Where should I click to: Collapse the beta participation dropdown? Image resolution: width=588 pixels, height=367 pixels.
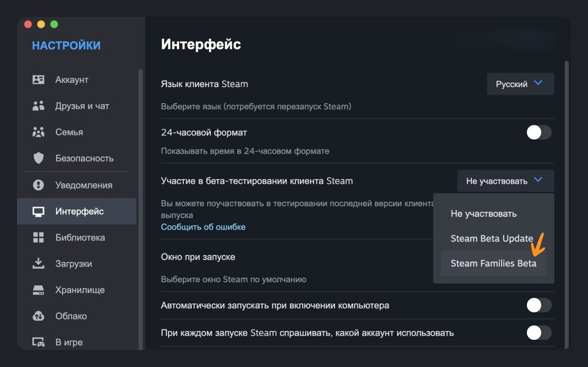pos(505,181)
